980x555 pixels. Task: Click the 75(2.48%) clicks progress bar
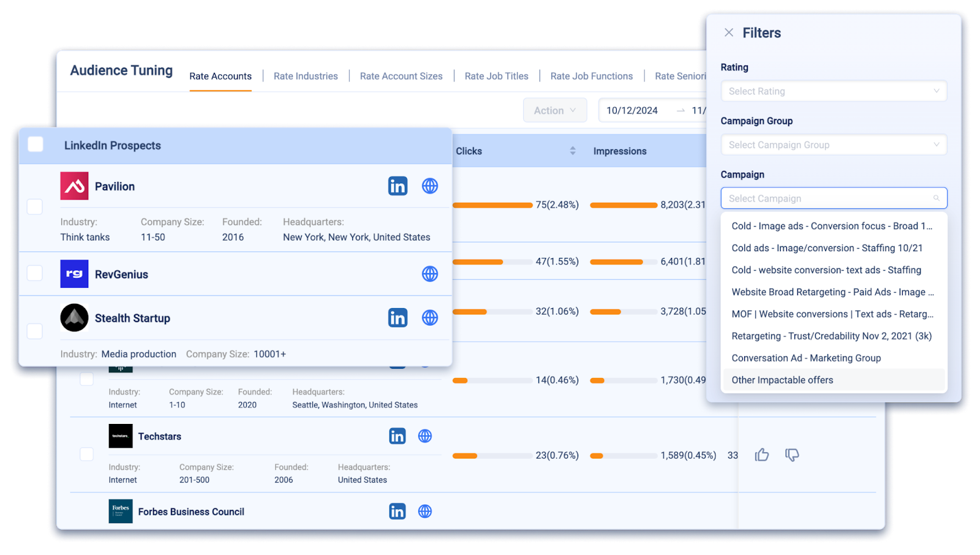[492, 205]
